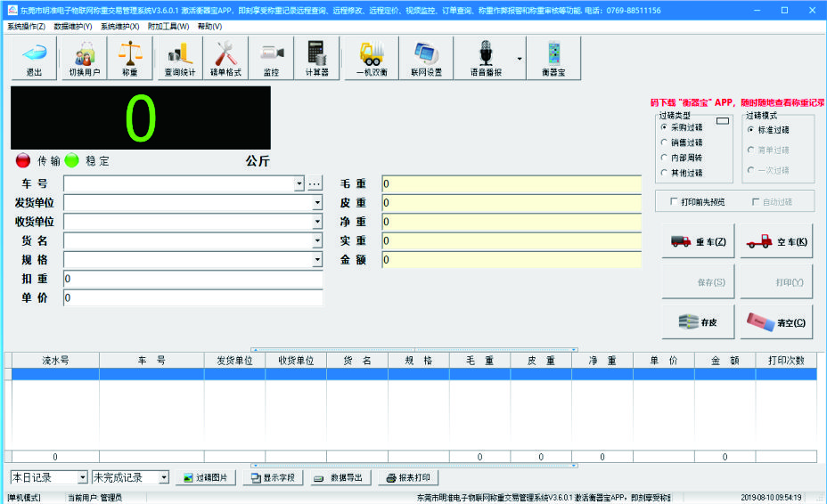
Task: Toggle 自动过磅 checkbox
Action: pyautogui.click(x=772, y=202)
